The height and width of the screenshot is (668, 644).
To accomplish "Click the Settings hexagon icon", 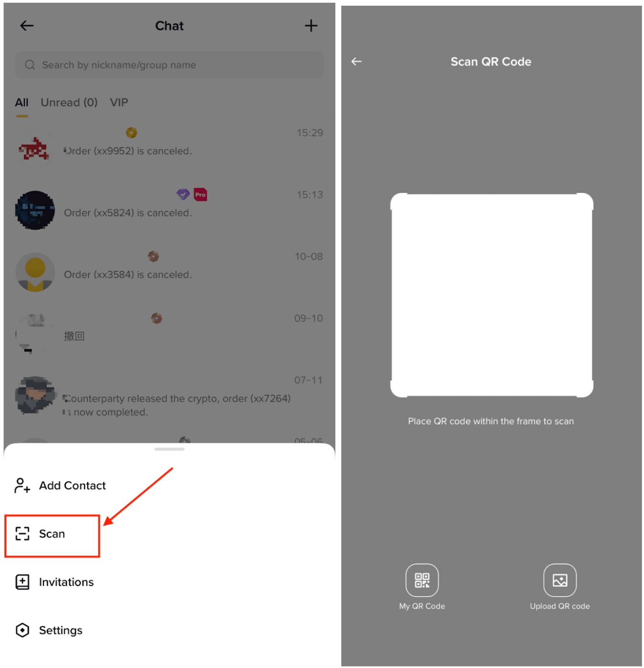I will (x=22, y=630).
